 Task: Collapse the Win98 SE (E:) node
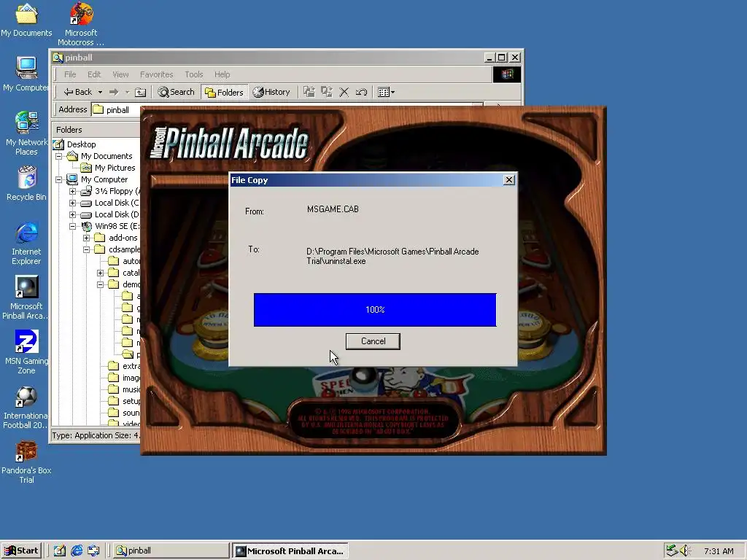(73, 226)
